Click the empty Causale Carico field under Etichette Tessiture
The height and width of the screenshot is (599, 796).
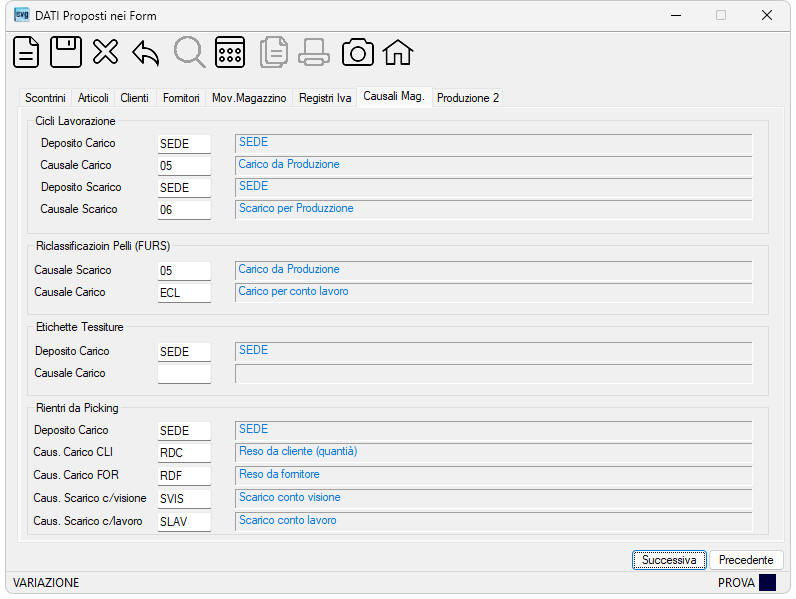tap(184, 374)
